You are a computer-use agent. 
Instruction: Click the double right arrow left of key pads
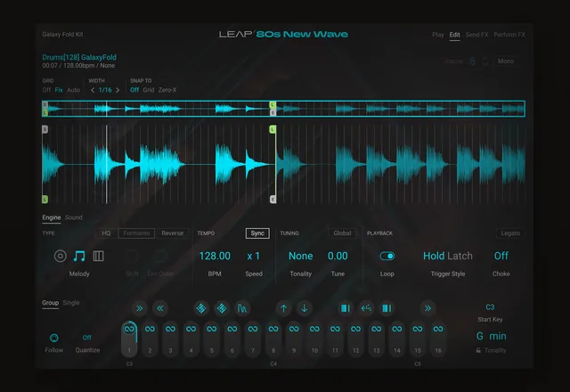pyautogui.click(x=140, y=308)
